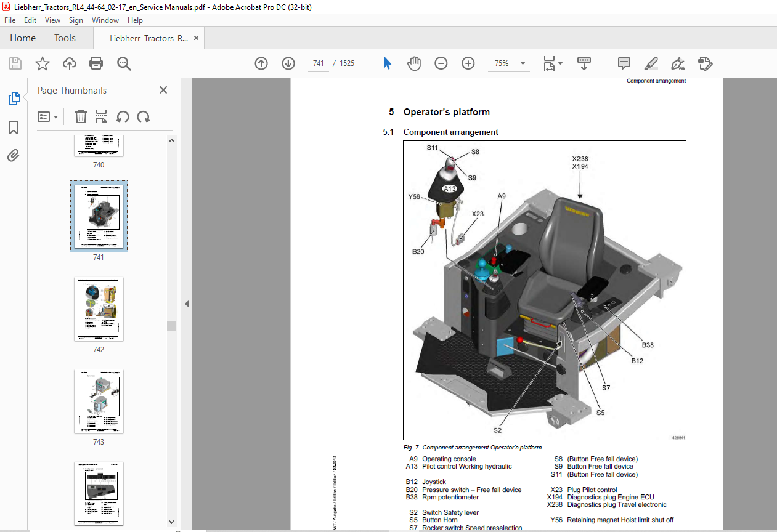Go to next page arrow
Viewport: 777px width, 532px height.
point(288,63)
